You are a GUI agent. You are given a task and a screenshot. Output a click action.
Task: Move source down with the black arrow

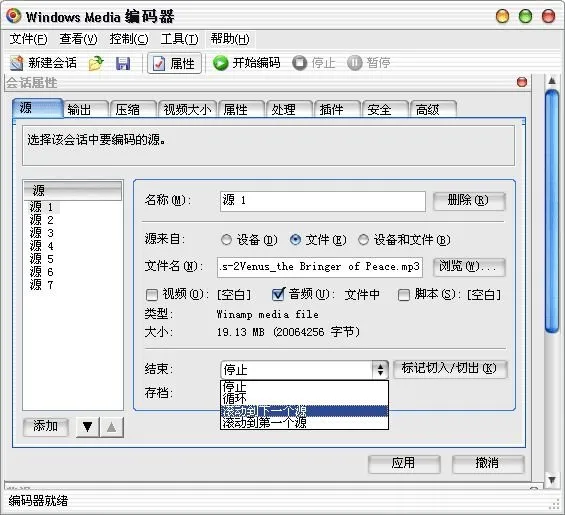click(88, 427)
